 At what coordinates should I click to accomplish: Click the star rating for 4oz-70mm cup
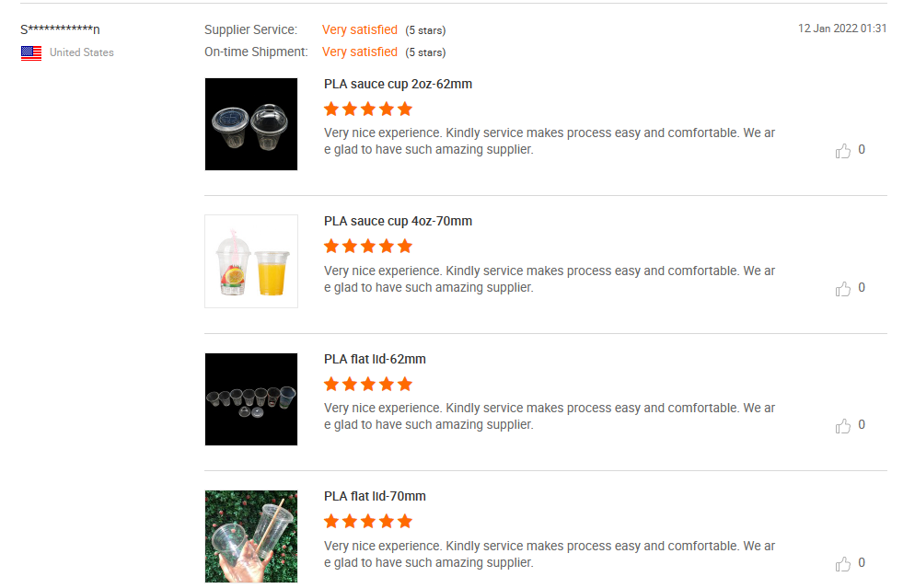(368, 247)
